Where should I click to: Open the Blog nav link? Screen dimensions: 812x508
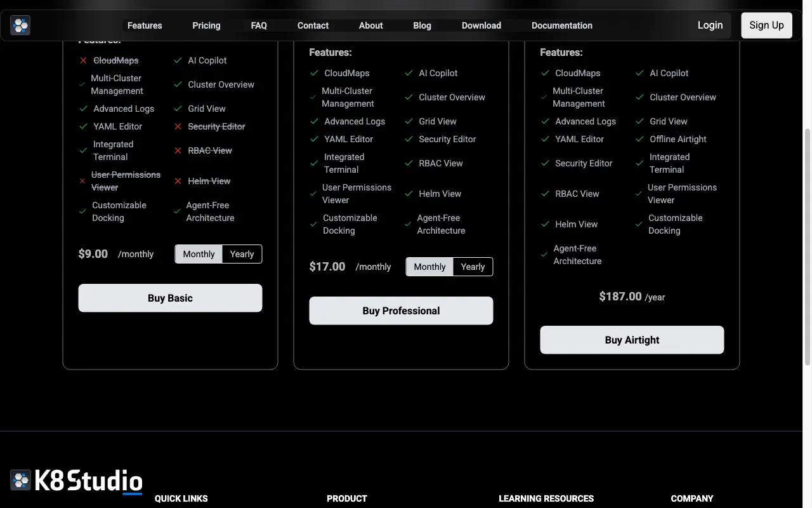[422, 25]
